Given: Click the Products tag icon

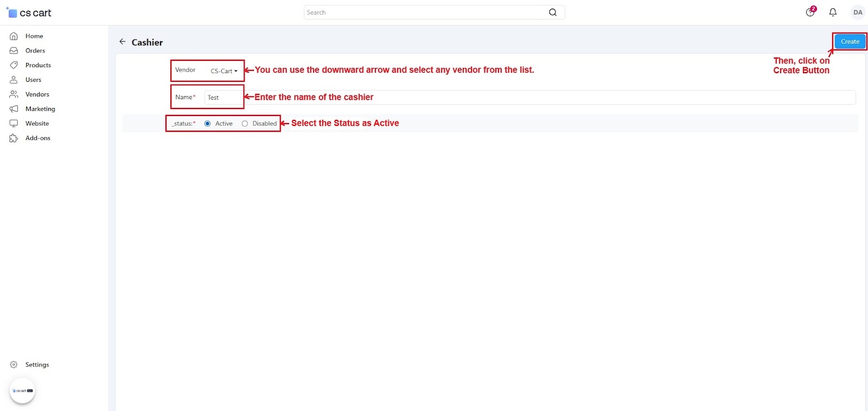Looking at the screenshot, I should (14, 65).
